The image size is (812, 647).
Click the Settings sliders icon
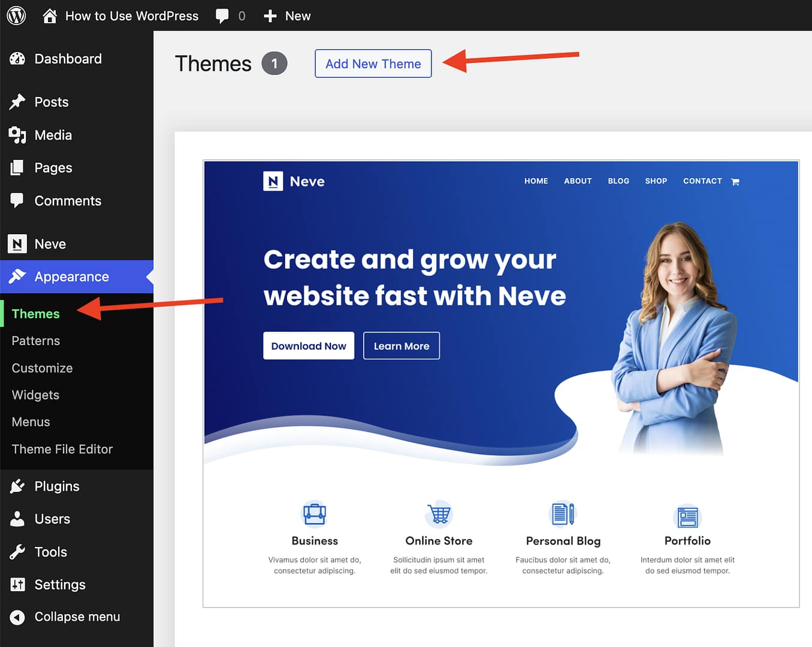[x=17, y=584]
